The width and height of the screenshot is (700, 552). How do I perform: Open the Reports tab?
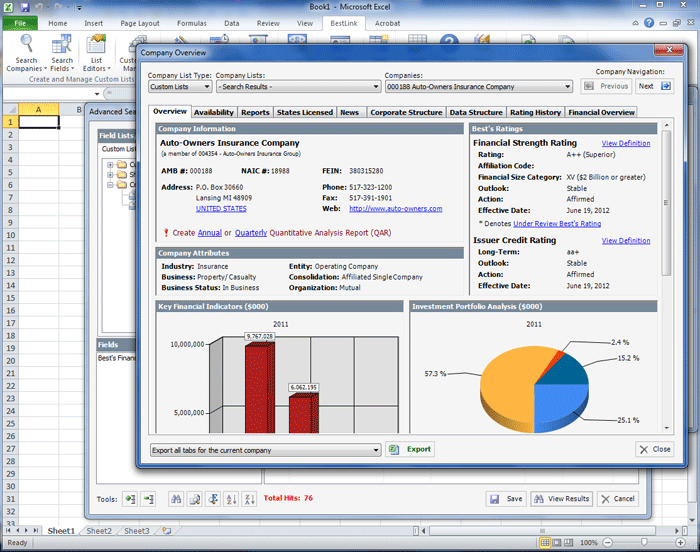255,112
